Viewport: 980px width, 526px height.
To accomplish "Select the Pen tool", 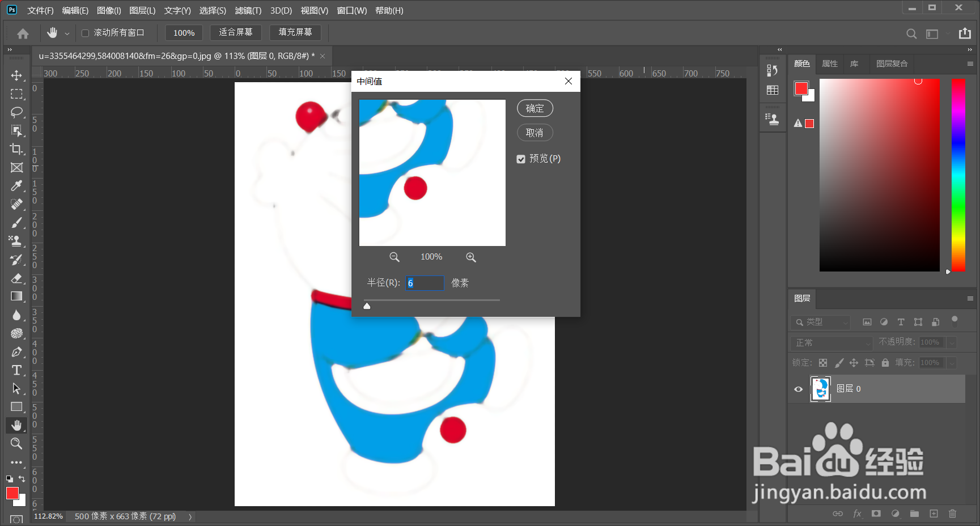I will pyautogui.click(x=16, y=352).
